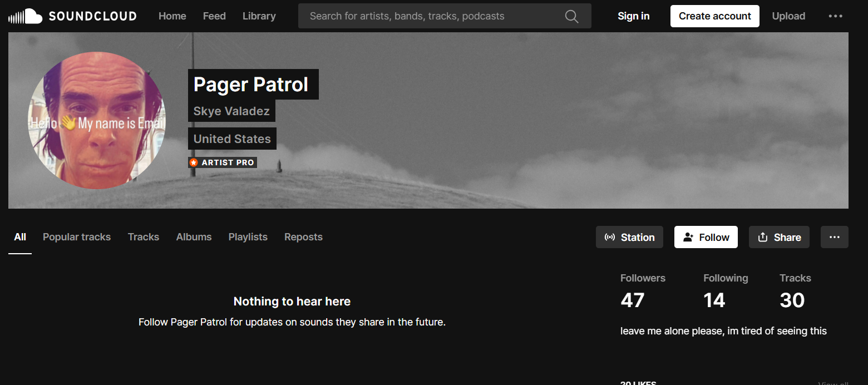Start the Pager Patrol Station

click(x=629, y=237)
